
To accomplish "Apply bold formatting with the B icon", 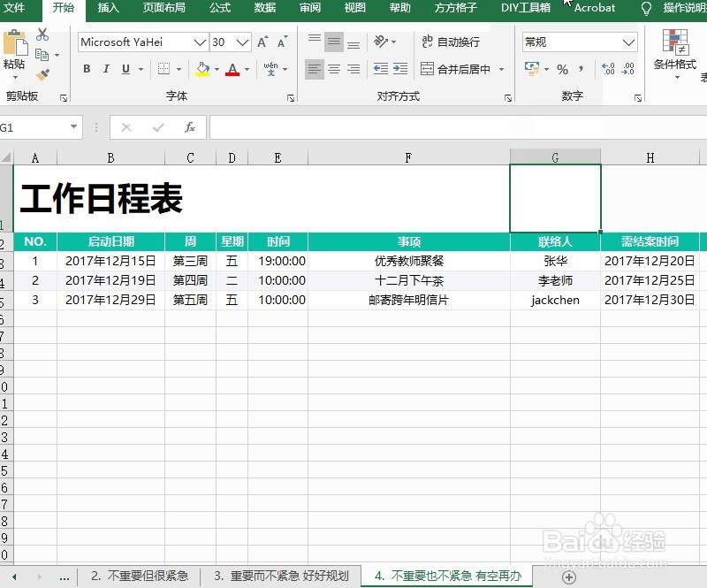I will click(87, 68).
